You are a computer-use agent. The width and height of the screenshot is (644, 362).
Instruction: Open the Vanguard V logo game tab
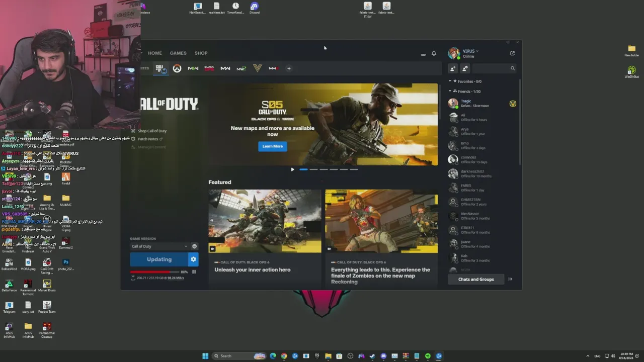tap(257, 68)
